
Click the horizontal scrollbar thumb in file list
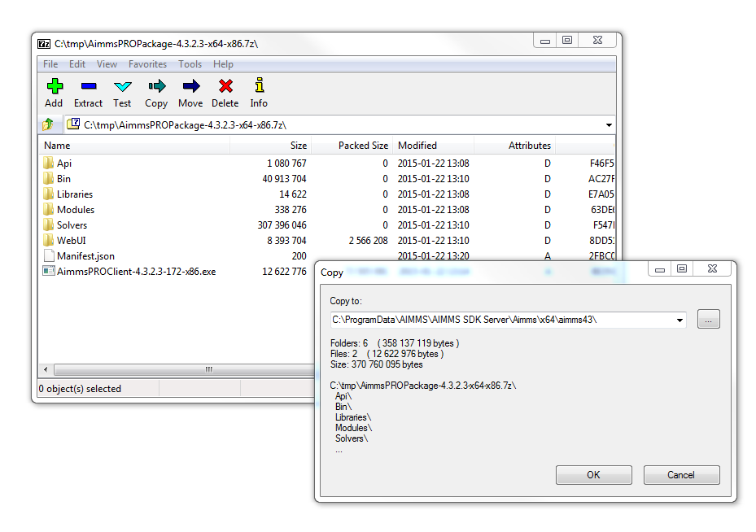pos(209,369)
